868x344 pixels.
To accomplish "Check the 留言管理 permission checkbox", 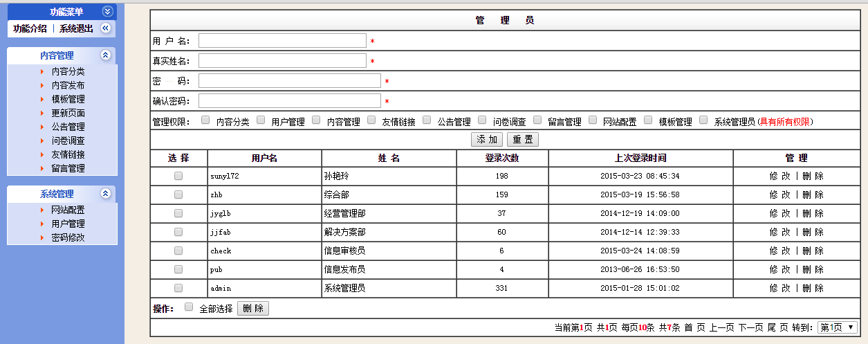I will pos(537,120).
